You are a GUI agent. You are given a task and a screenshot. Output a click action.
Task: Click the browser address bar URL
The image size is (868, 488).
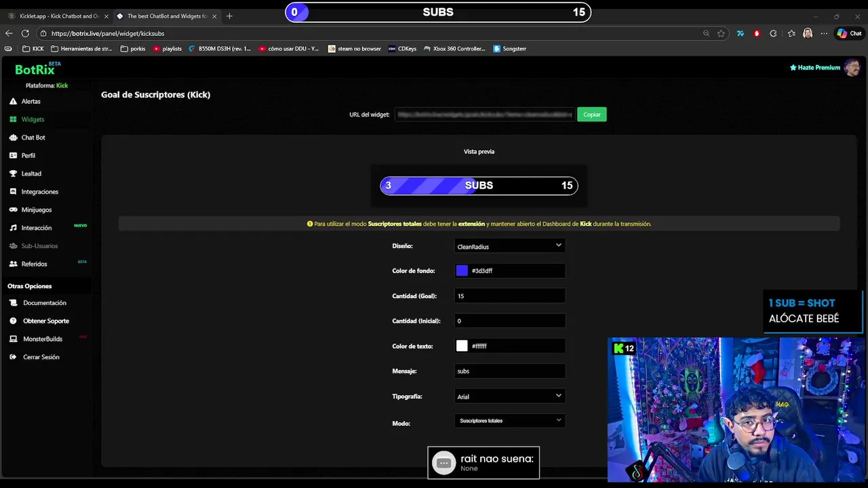coord(108,33)
